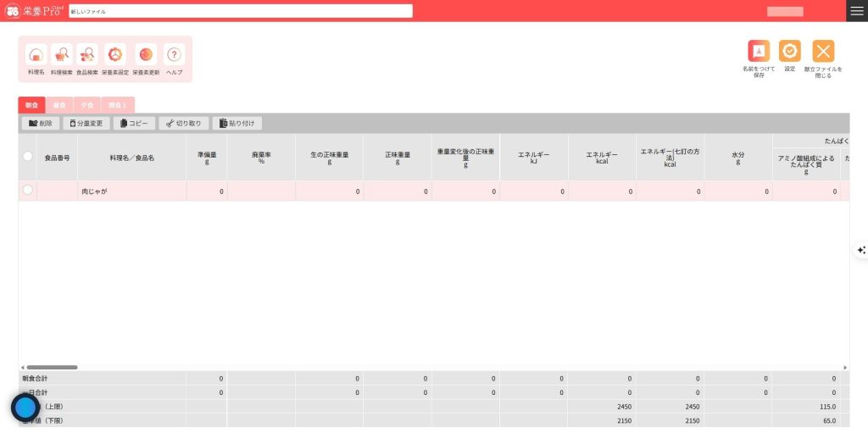Click the 削除 delete button

coord(41,124)
